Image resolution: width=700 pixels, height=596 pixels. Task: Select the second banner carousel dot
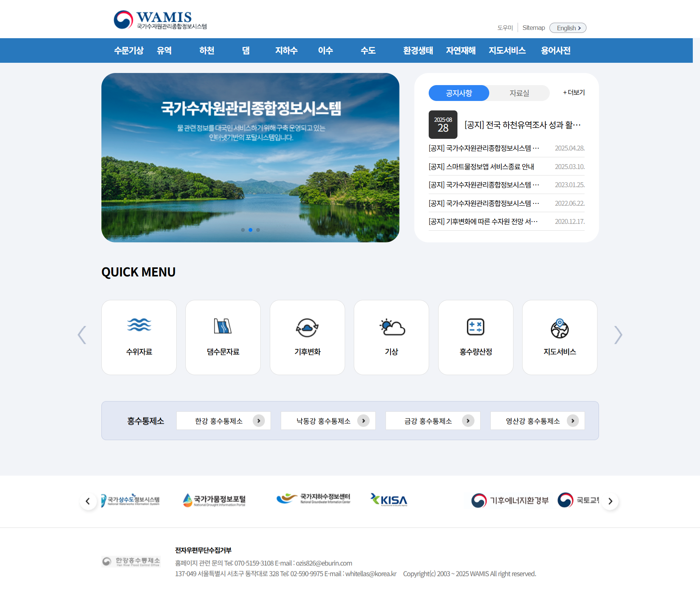point(250,230)
